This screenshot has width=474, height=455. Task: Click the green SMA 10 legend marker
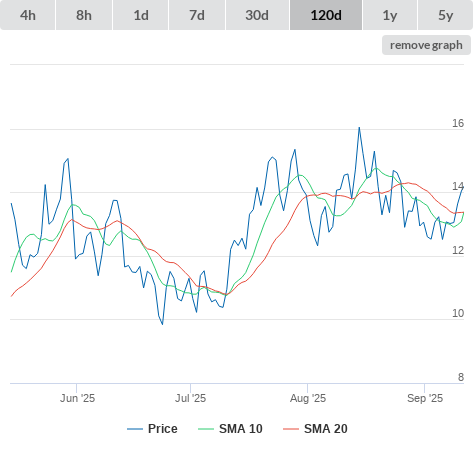(x=206, y=429)
